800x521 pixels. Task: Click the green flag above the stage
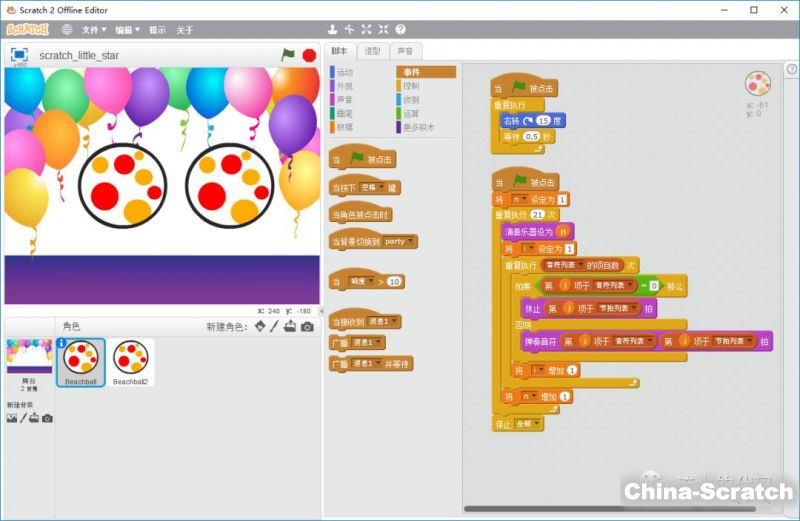tap(288, 55)
